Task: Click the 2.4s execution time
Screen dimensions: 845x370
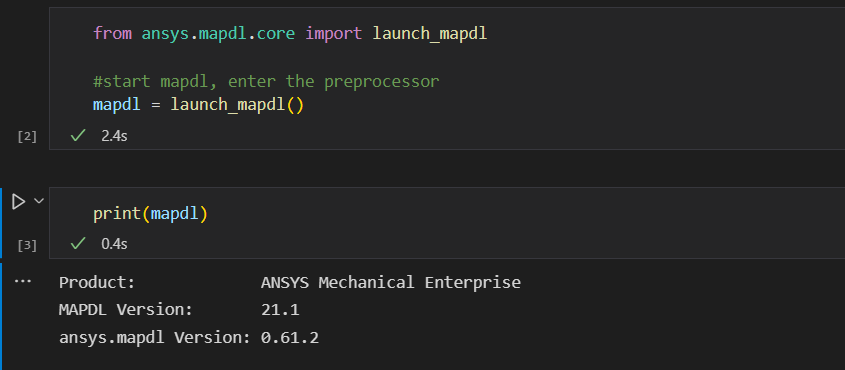Action: (114, 136)
